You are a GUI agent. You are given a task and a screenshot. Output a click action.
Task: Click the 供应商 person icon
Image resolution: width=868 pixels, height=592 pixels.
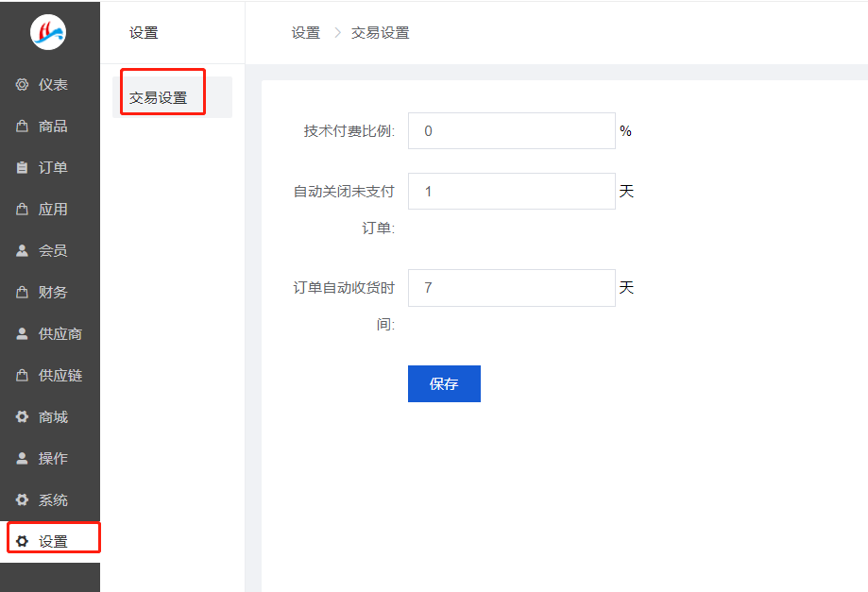point(22,333)
